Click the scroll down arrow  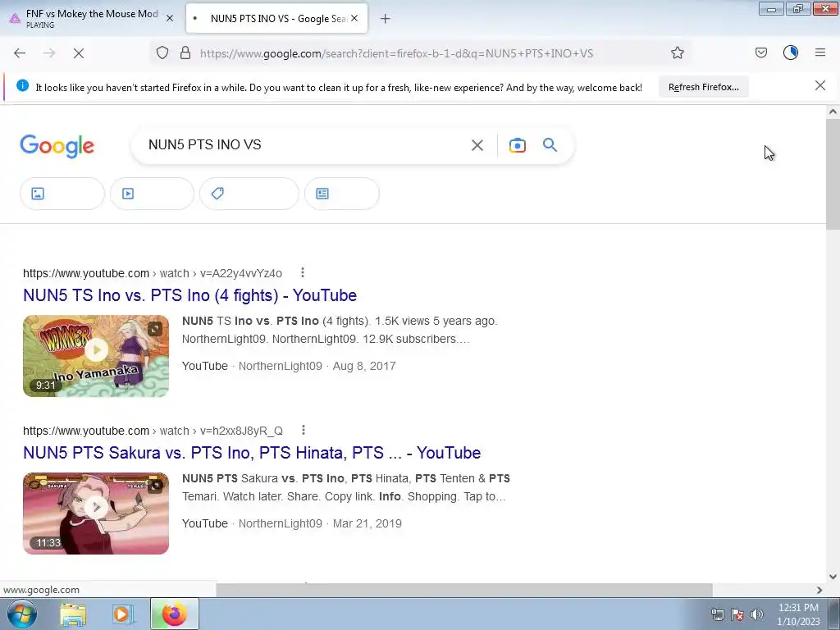[x=833, y=577]
